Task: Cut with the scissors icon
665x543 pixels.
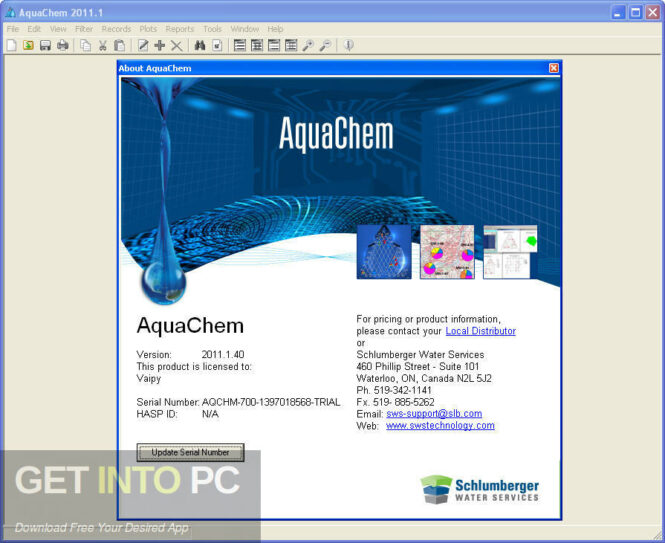Action: click(x=103, y=45)
